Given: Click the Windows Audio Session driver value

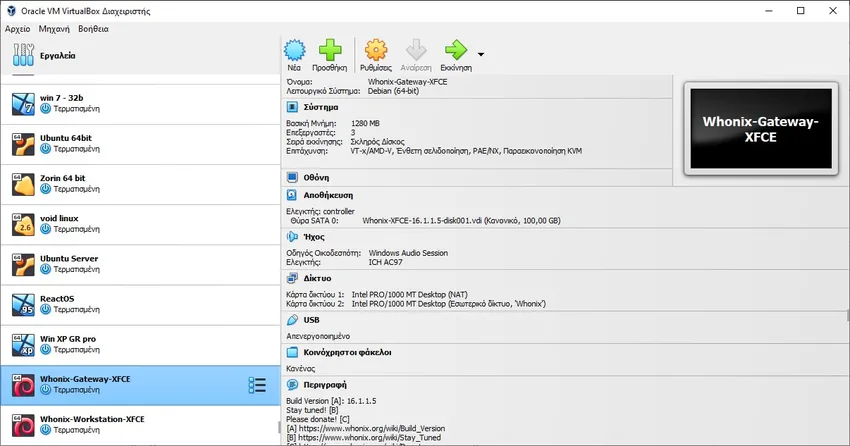Looking at the screenshot, I should click(408, 253).
